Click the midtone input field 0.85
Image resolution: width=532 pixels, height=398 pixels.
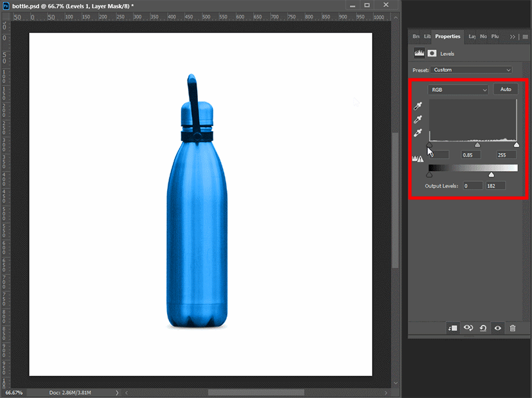[471, 155]
